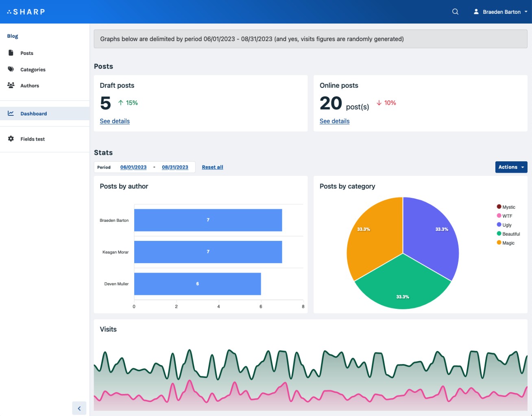Image resolution: width=532 pixels, height=416 pixels.
Task: Click the Authors people icon
Action: [11, 85]
